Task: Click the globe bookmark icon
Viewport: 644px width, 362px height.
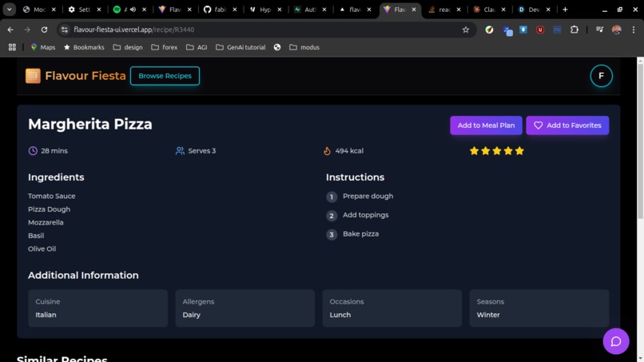Action: coord(277,47)
